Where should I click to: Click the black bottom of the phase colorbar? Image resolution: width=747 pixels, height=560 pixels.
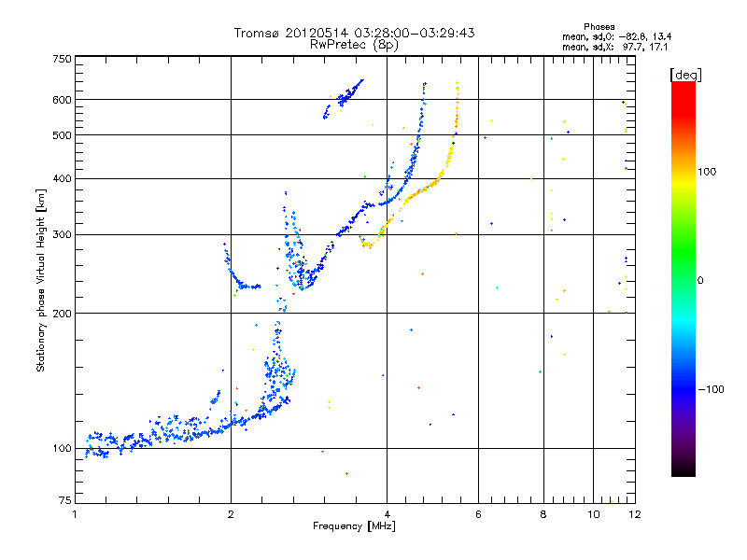684,469
